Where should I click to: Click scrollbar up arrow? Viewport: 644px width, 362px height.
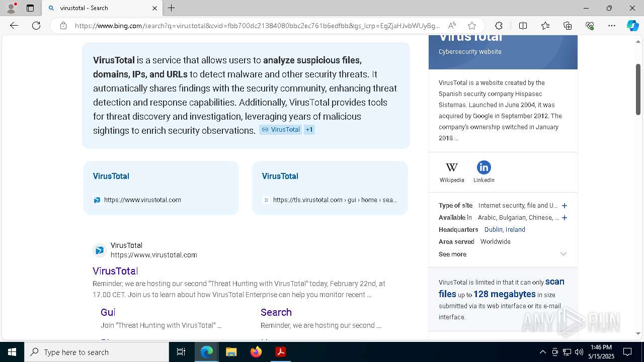coord(638,41)
